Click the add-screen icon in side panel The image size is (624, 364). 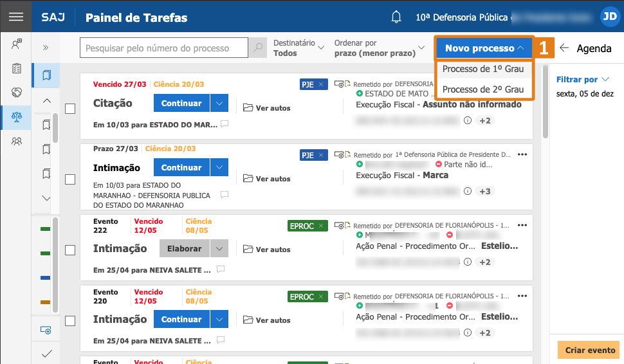click(x=46, y=330)
